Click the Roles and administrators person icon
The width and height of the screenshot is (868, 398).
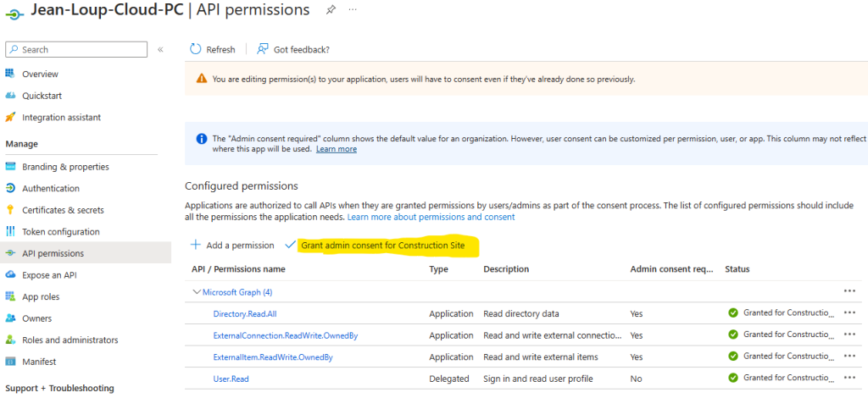pyautogui.click(x=10, y=340)
